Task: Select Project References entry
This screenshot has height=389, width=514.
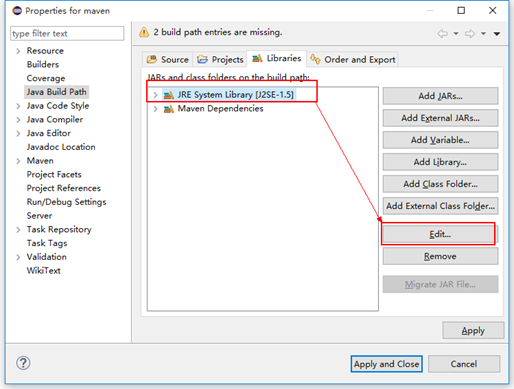Action: tap(64, 188)
